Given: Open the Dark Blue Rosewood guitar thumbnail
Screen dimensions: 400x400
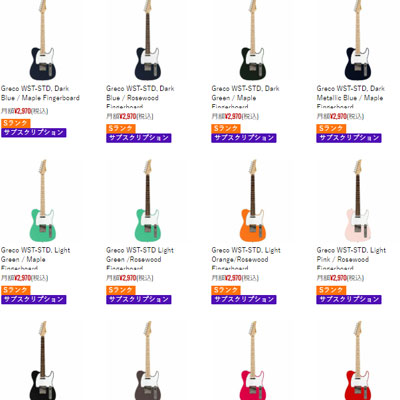Looking at the screenshot, I should pyautogui.click(x=148, y=40).
